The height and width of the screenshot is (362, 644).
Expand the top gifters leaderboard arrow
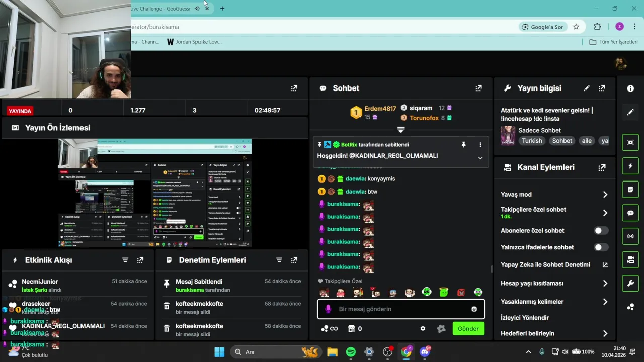tap(400, 130)
